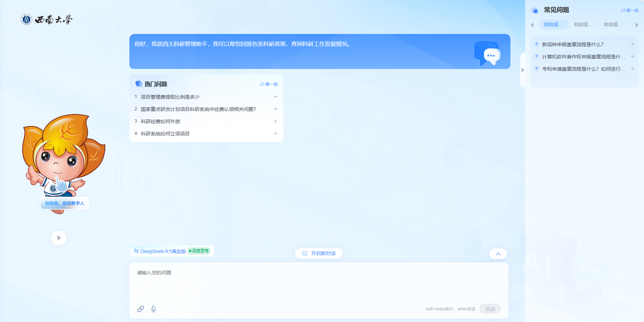
Task: Collapse the right FAQ sidebar panel
Action: tap(523, 70)
